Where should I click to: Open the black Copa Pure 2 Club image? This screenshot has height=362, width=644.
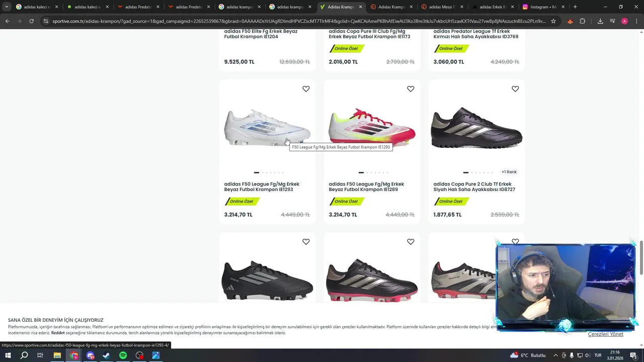click(476, 128)
